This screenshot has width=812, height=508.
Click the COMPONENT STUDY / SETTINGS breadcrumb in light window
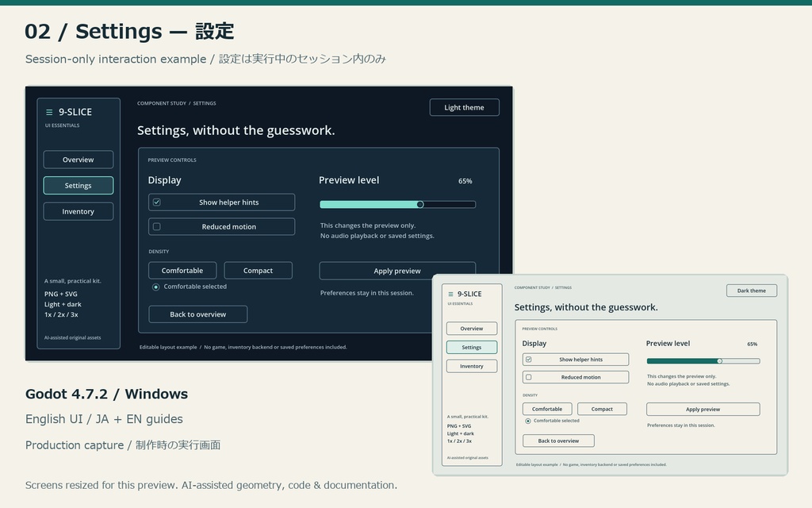tap(543, 287)
